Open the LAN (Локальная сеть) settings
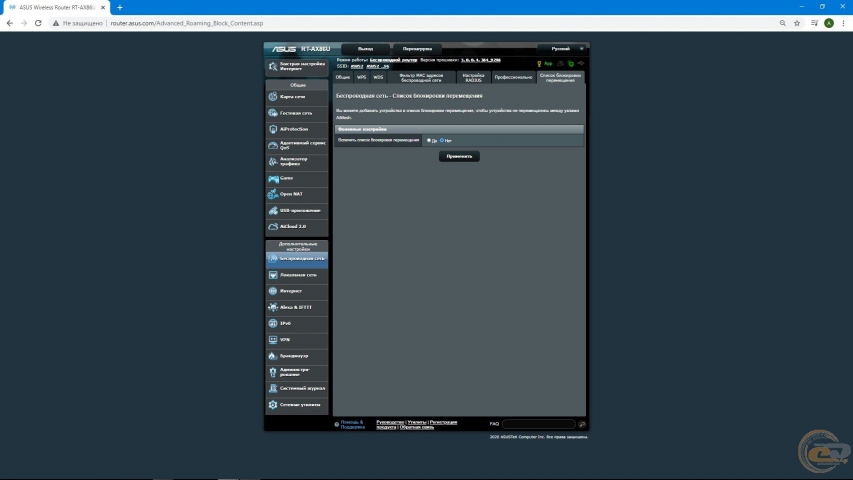The width and height of the screenshot is (853, 480). click(x=296, y=275)
